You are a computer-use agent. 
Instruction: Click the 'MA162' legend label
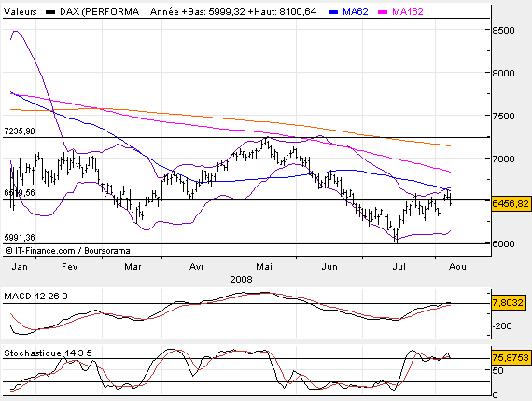pos(408,12)
